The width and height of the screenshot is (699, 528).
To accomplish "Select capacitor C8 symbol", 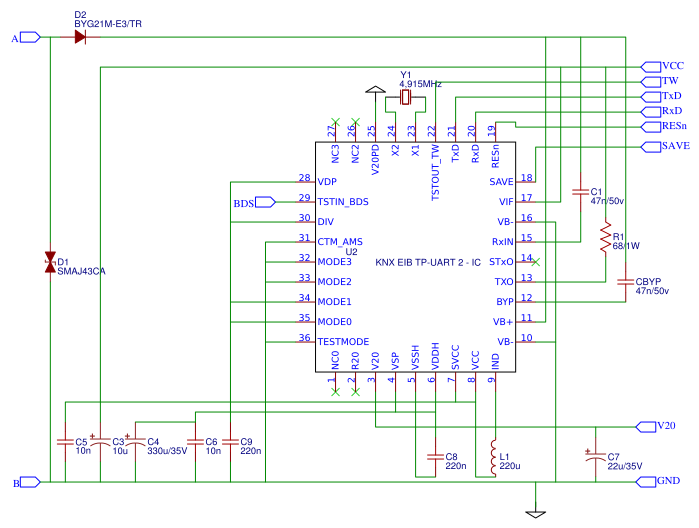I will (x=436, y=457).
